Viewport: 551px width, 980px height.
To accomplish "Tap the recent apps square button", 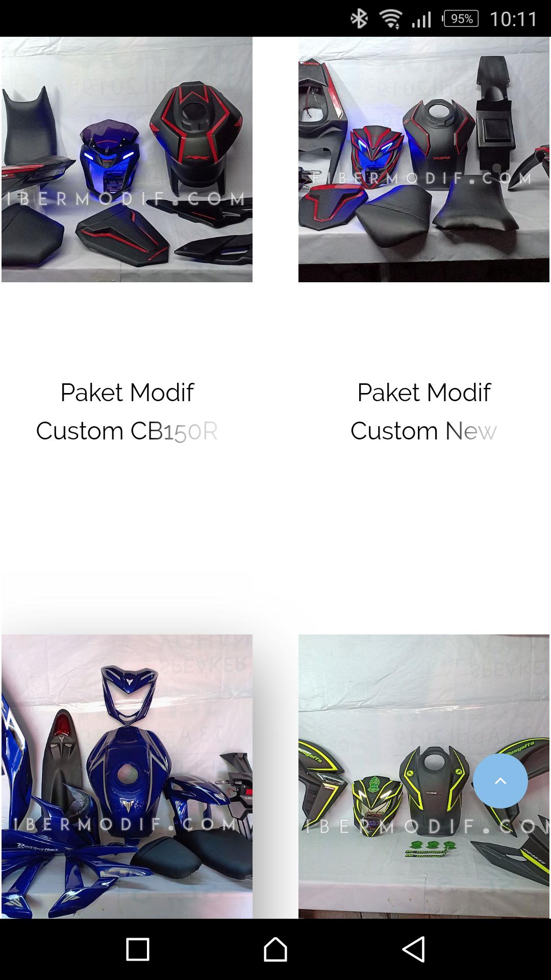I will (138, 949).
